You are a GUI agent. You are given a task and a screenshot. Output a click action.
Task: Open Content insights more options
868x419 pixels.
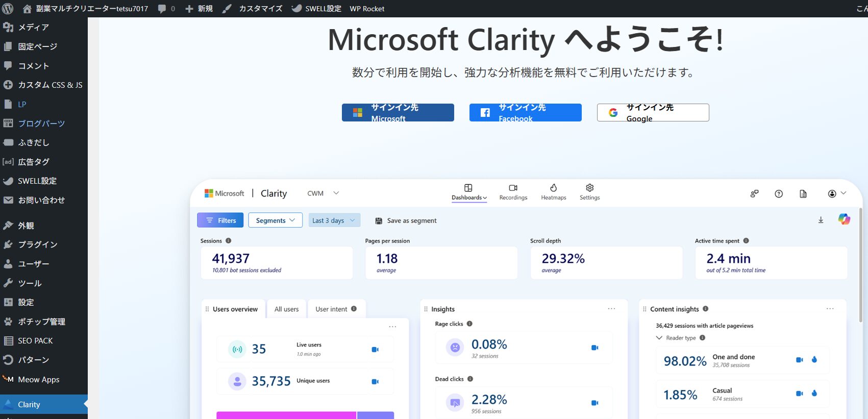click(x=830, y=309)
